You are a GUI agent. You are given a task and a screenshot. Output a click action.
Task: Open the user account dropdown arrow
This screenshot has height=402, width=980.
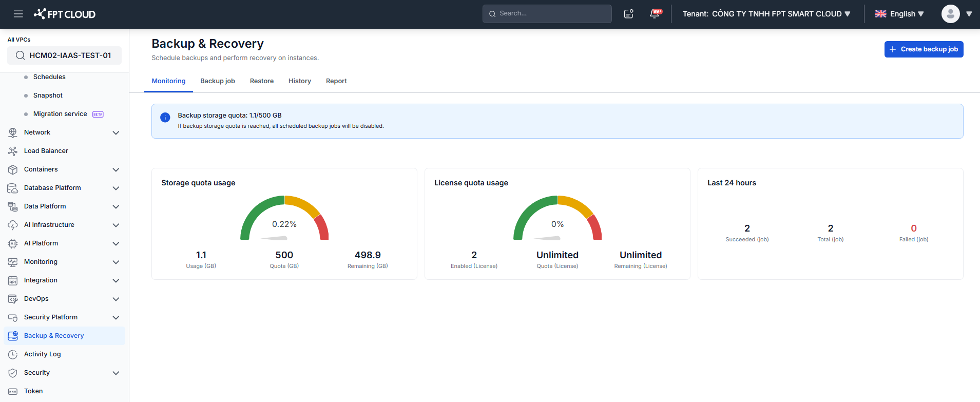point(969,14)
